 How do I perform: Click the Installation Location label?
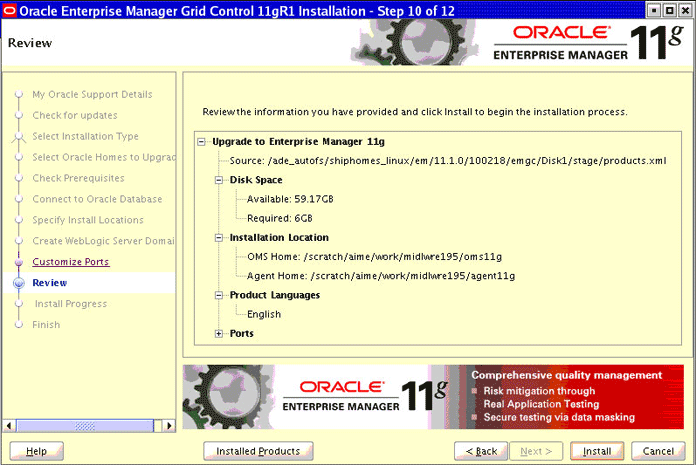(279, 238)
